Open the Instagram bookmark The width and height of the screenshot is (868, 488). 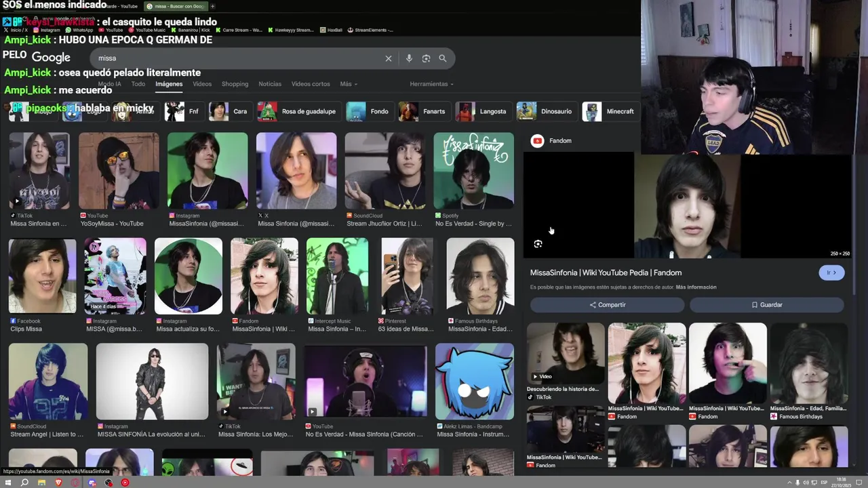(x=47, y=30)
